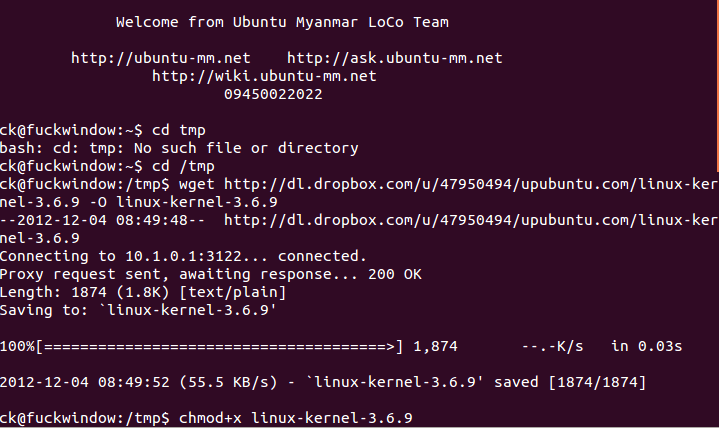Click the first 'cd tmp' command
The width and height of the screenshot is (719, 428).
click(x=179, y=130)
